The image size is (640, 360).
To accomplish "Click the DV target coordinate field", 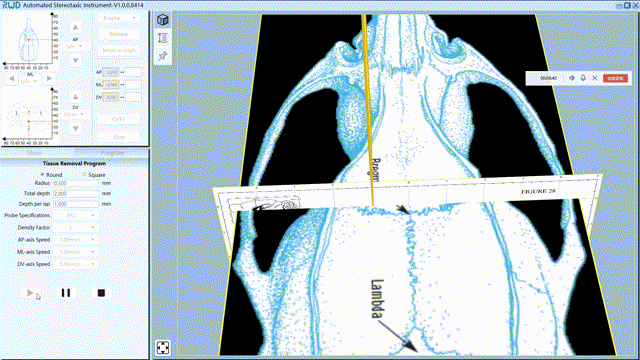I will (x=133, y=97).
